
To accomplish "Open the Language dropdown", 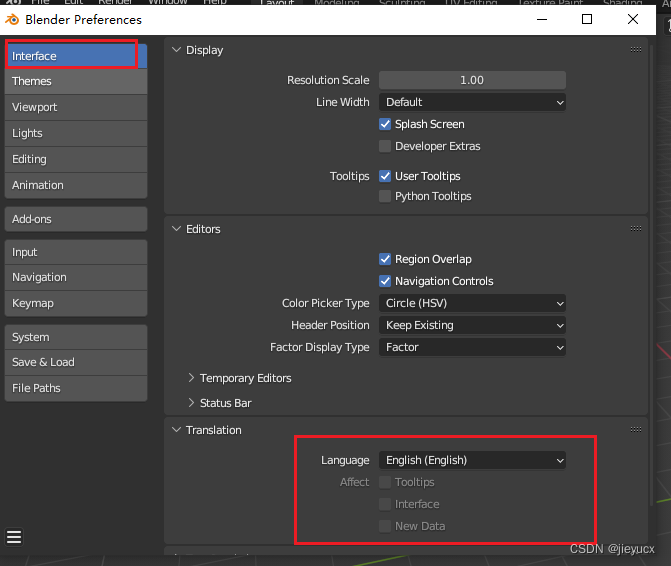I will coord(472,460).
